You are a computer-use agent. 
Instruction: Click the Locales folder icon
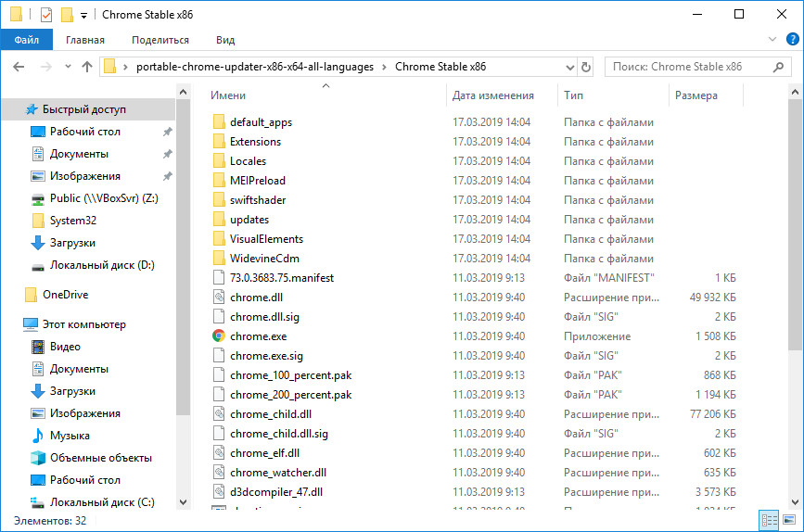[x=219, y=161]
